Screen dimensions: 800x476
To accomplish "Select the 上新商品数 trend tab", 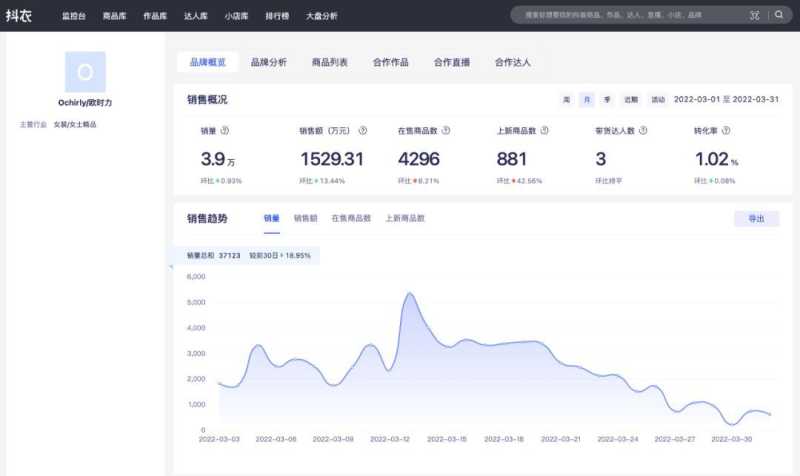I will pyautogui.click(x=405, y=218).
